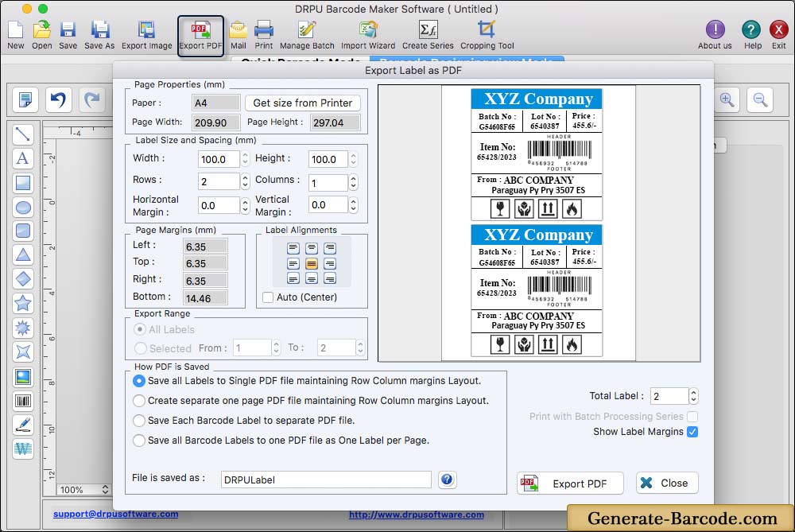Click the Save toolbar icon
The height and width of the screenshot is (532, 795).
(68, 34)
